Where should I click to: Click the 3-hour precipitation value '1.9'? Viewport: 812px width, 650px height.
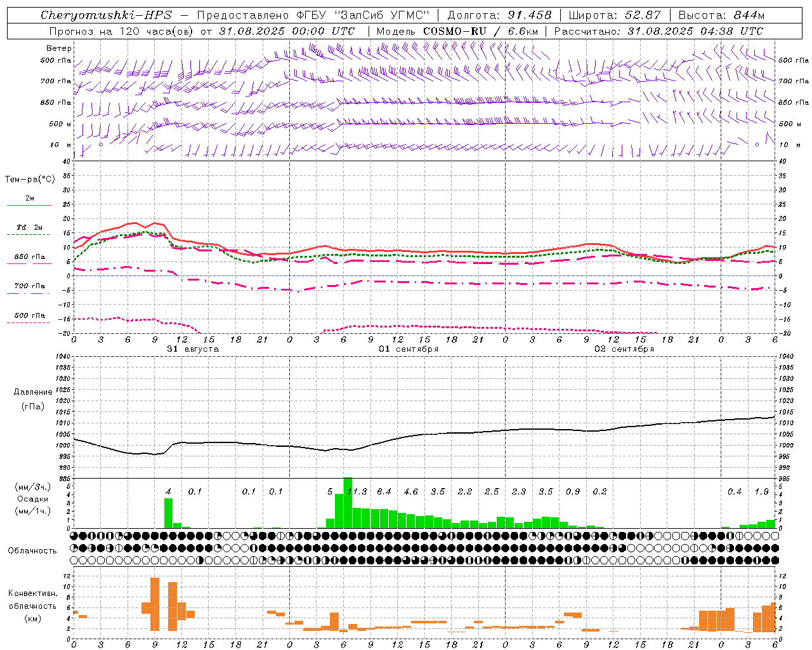pos(762,492)
